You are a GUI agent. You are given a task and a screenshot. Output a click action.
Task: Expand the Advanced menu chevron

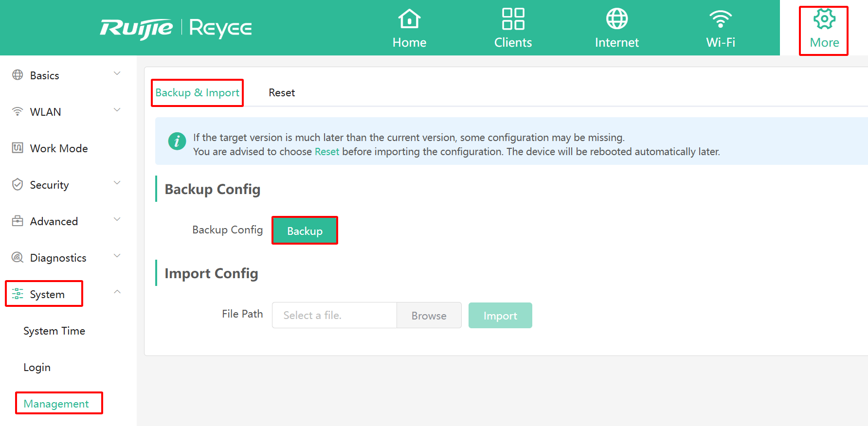click(x=117, y=219)
